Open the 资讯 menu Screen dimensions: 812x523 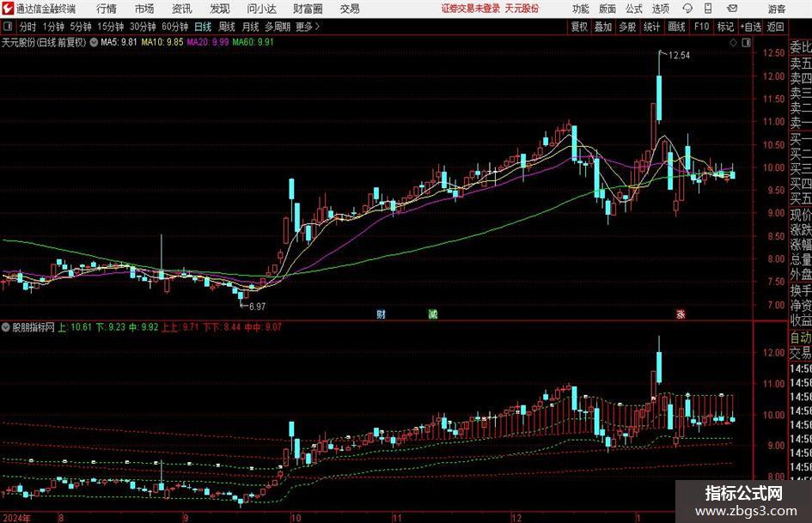click(182, 9)
